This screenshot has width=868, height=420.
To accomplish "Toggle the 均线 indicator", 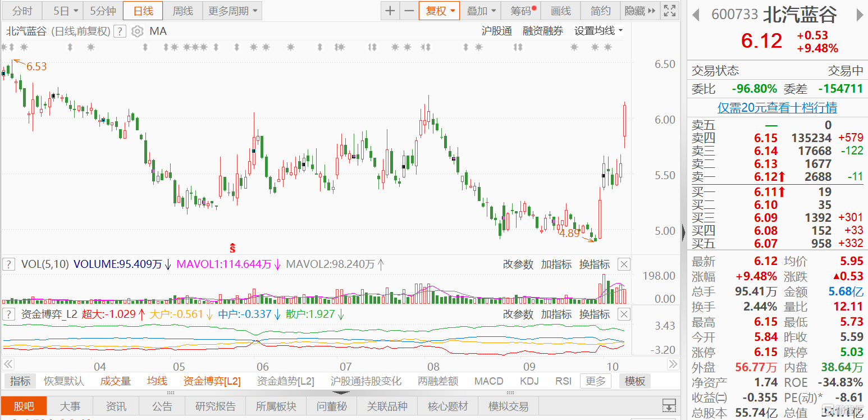I will [x=157, y=381].
